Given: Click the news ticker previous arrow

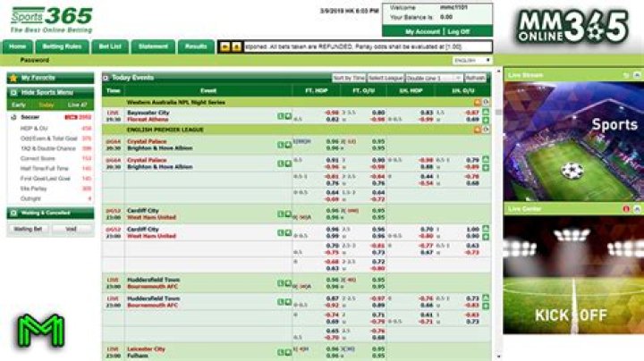Looking at the screenshot, I should point(225,46).
